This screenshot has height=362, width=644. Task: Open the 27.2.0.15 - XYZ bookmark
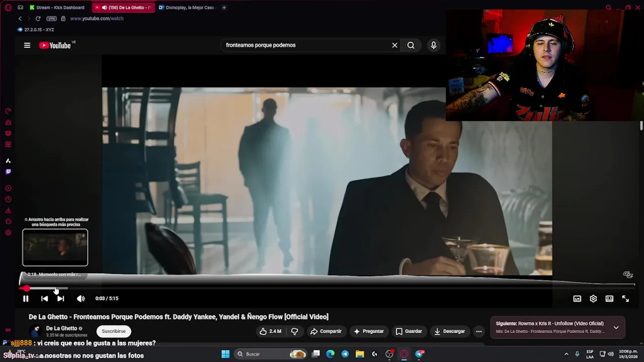point(35,30)
